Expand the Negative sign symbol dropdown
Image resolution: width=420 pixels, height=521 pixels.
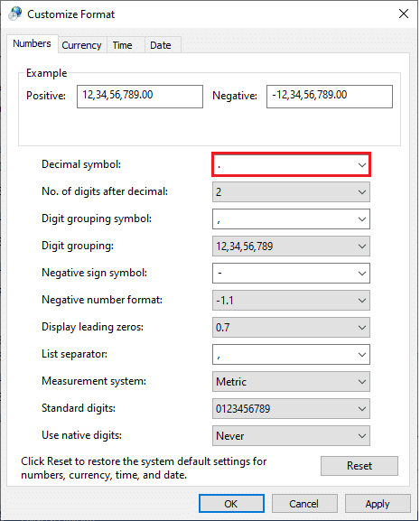point(291,273)
